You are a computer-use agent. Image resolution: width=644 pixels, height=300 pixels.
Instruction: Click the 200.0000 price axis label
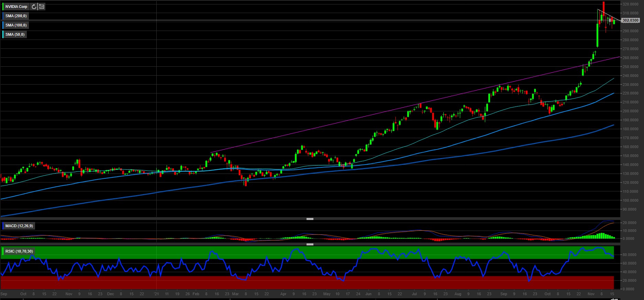coord(630,111)
